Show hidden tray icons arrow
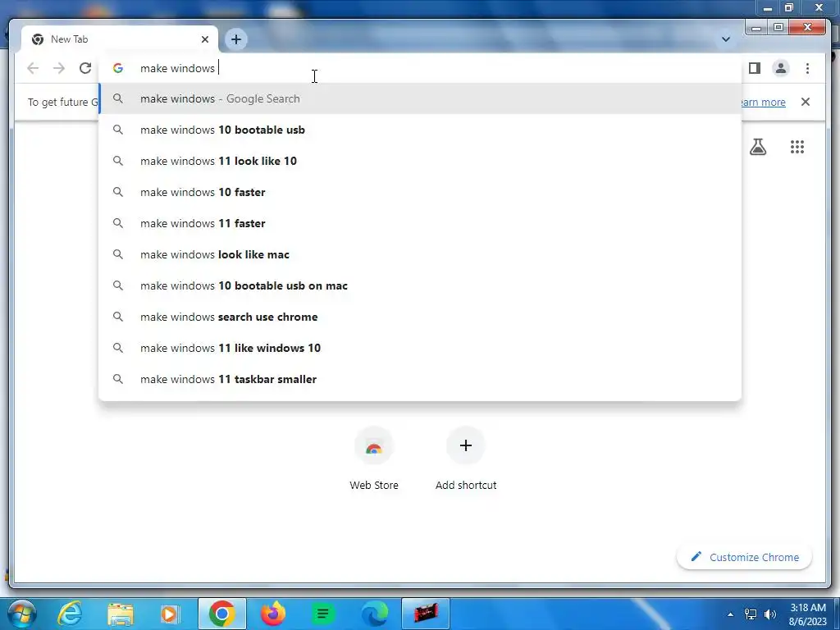This screenshot has width=840, height=630. coord(730,614)
